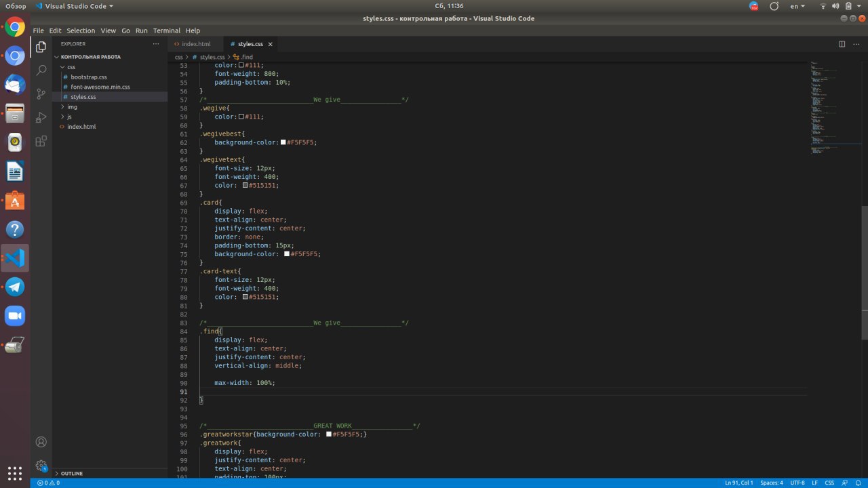This screenshot has height=488, width=868.
Task: Open the Extensions view
Action: point(41,141)
